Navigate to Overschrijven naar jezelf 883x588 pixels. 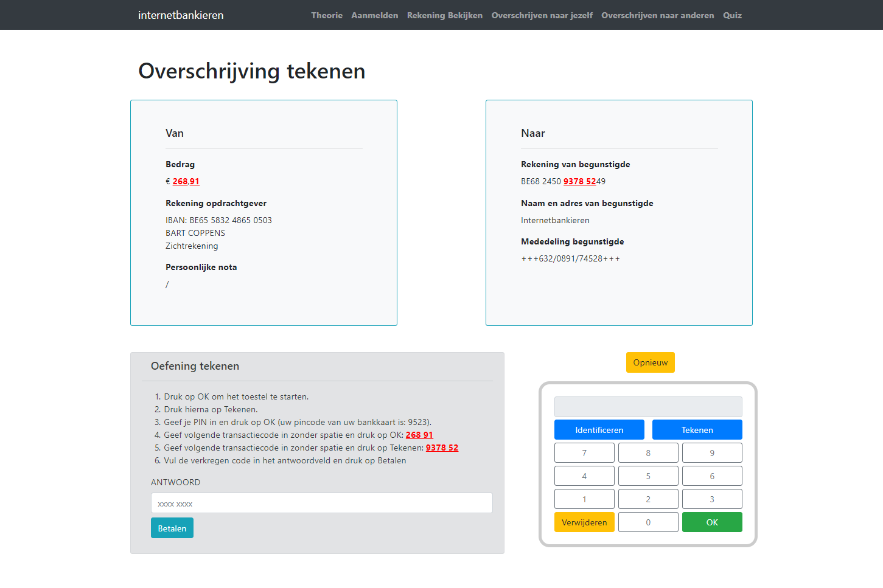click(x=542, y=15)
